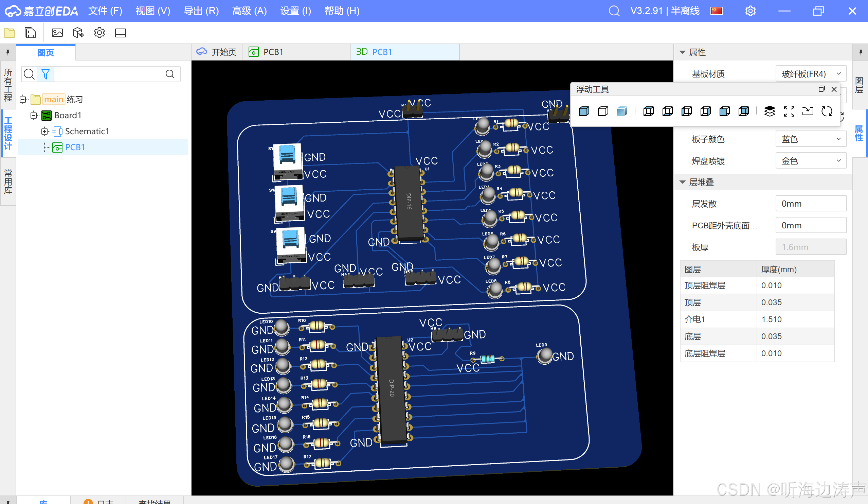
Task: Toggle the left panel pin
Action: (7, 52)
